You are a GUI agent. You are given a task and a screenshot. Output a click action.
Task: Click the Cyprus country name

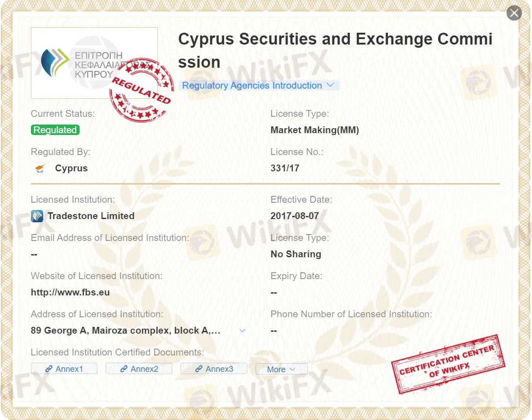point(71,168)
